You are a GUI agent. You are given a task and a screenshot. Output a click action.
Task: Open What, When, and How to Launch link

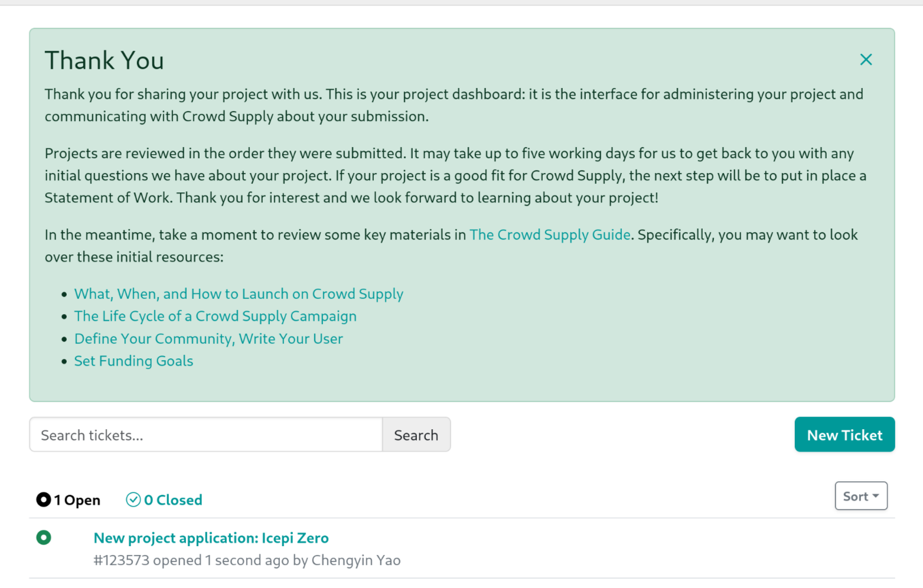point(239,294)
